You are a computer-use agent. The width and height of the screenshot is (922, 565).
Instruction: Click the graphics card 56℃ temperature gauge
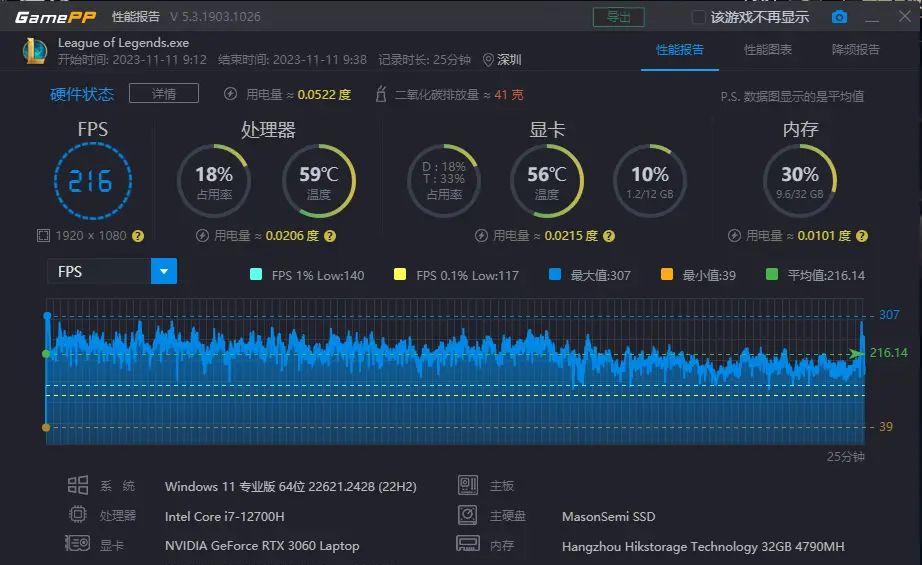[x=547, y=180]
